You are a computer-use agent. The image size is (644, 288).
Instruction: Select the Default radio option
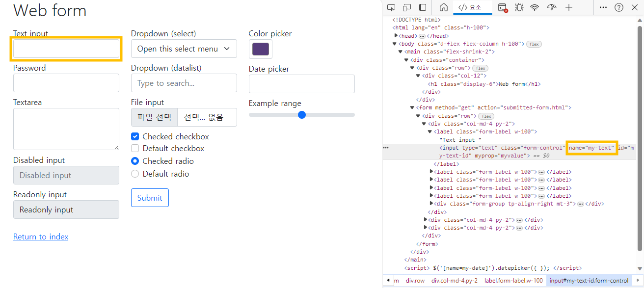pyautogui.click(x=135, y=174)
